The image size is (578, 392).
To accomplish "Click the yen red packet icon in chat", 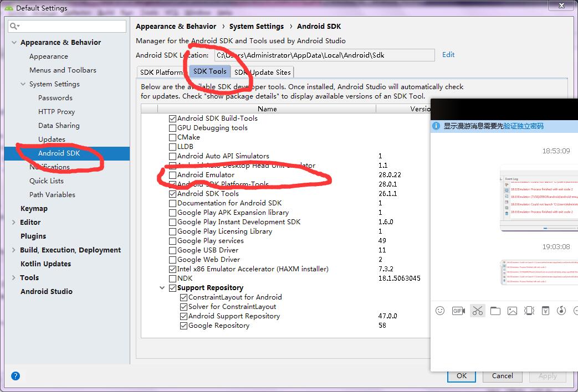I will click(545, 311).
